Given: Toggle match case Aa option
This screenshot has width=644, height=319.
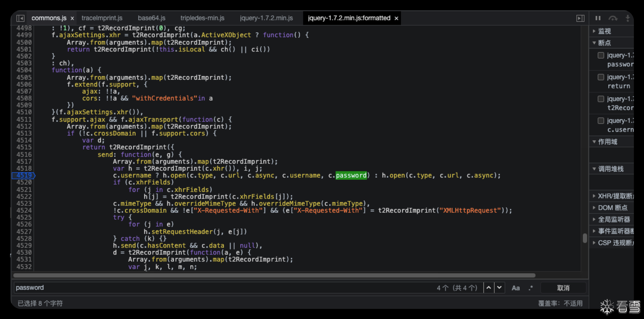Looking at the screenshot, I should [x=516, y=288].
